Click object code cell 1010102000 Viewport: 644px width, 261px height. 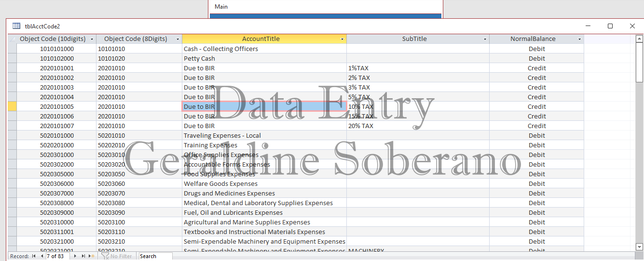tap(56, 58)
